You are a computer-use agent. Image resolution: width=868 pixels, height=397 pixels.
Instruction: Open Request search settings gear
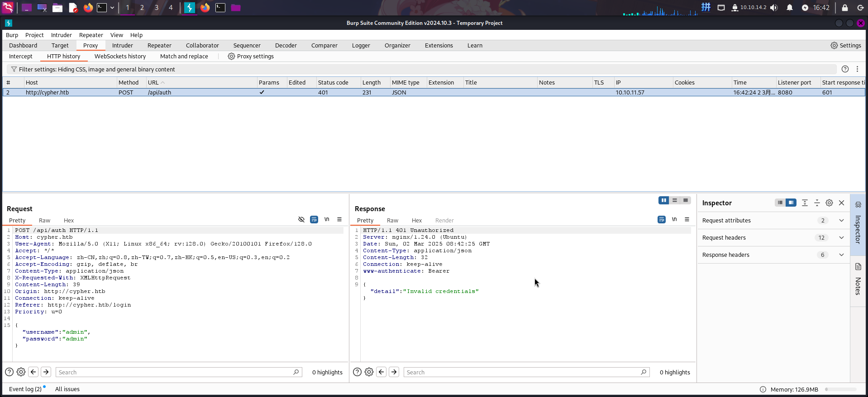21,372
